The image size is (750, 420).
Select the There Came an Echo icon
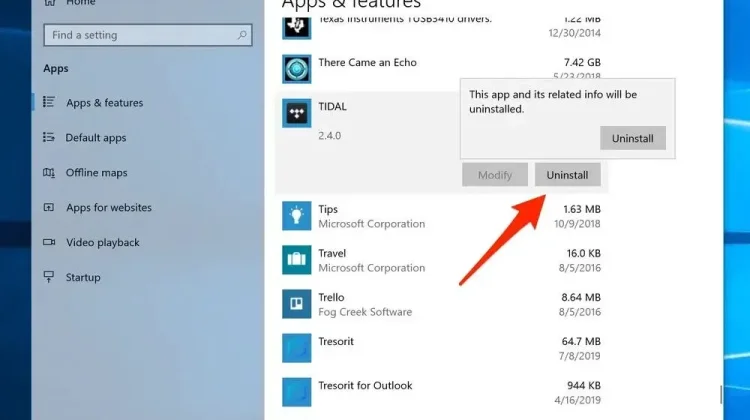pyautogui.click(x=297, y=69)
